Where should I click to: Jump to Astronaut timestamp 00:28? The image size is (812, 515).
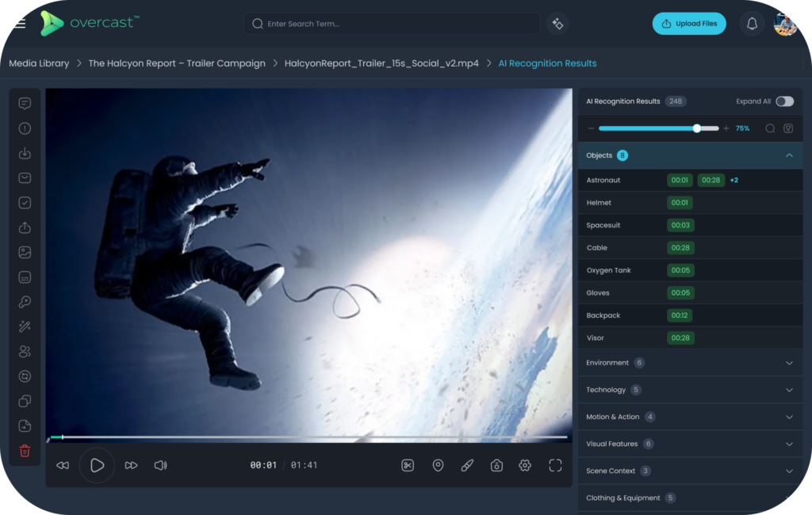coord(710,181)
